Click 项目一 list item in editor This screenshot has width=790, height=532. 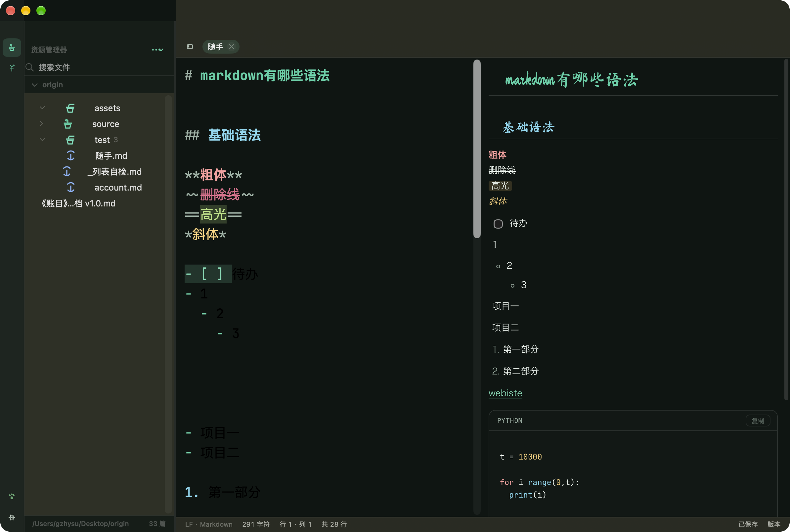point(213,433)
